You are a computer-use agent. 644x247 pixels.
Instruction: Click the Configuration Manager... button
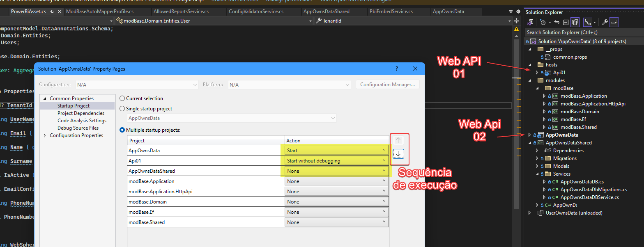388,85
